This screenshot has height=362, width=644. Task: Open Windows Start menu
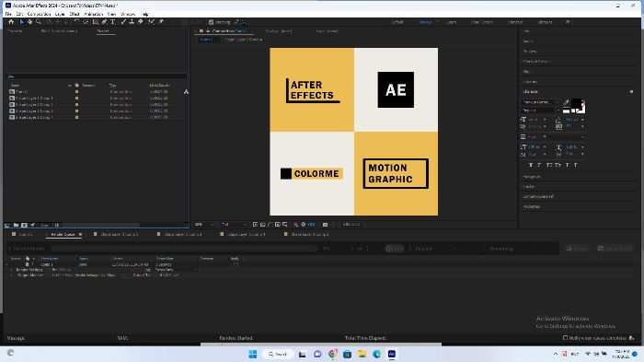(253, 354)
